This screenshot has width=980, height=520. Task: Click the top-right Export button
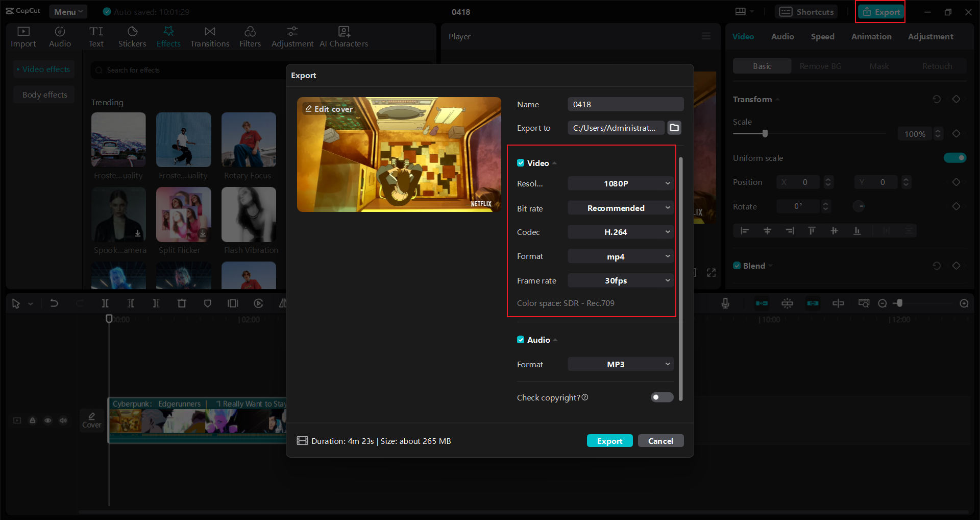[880, 12]
